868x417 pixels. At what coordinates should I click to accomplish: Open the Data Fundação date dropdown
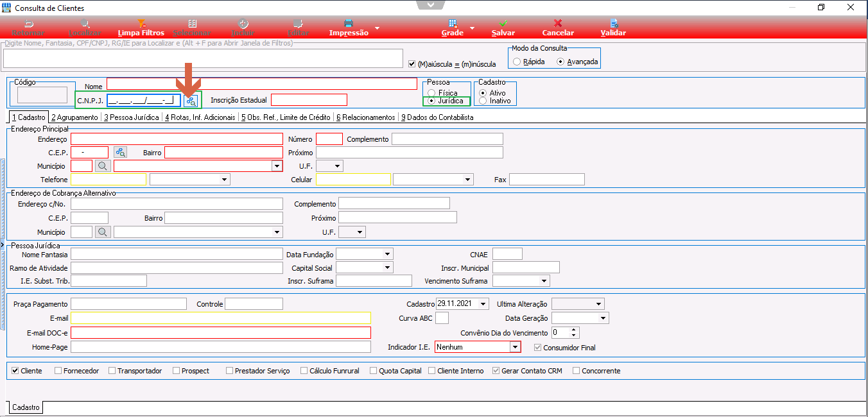tap(387, 254)
